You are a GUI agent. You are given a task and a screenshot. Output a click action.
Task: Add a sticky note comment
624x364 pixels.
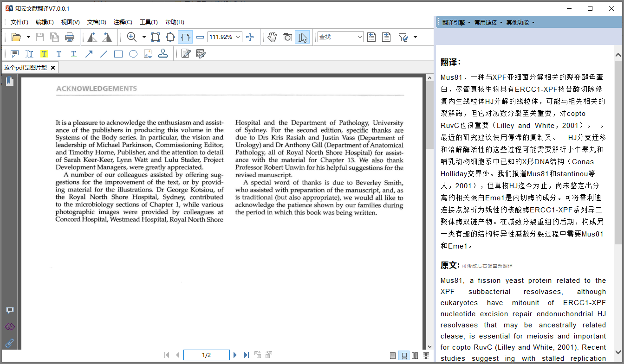[x=14, y=54]
